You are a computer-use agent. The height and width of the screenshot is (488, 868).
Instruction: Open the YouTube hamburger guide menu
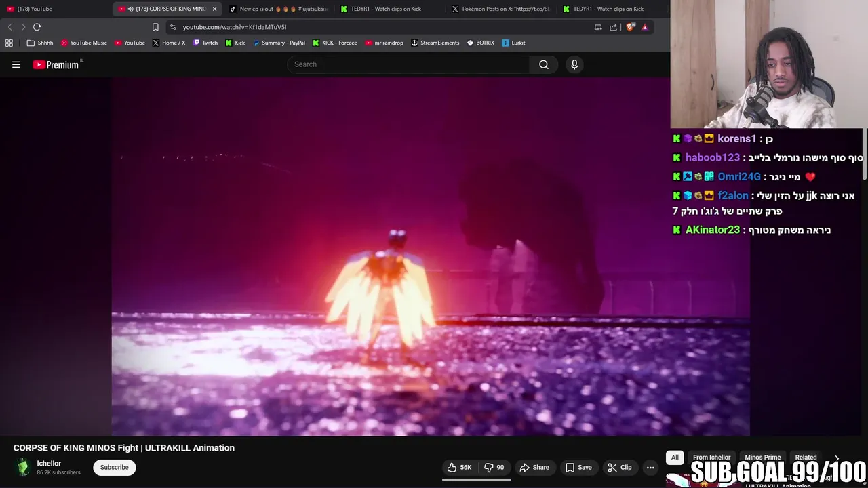coord(16,64)
